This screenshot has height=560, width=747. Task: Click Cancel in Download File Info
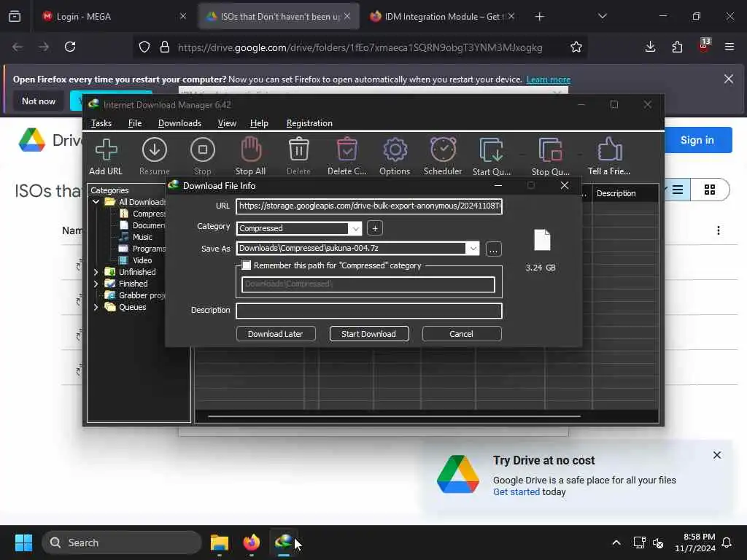click(462, 334)
